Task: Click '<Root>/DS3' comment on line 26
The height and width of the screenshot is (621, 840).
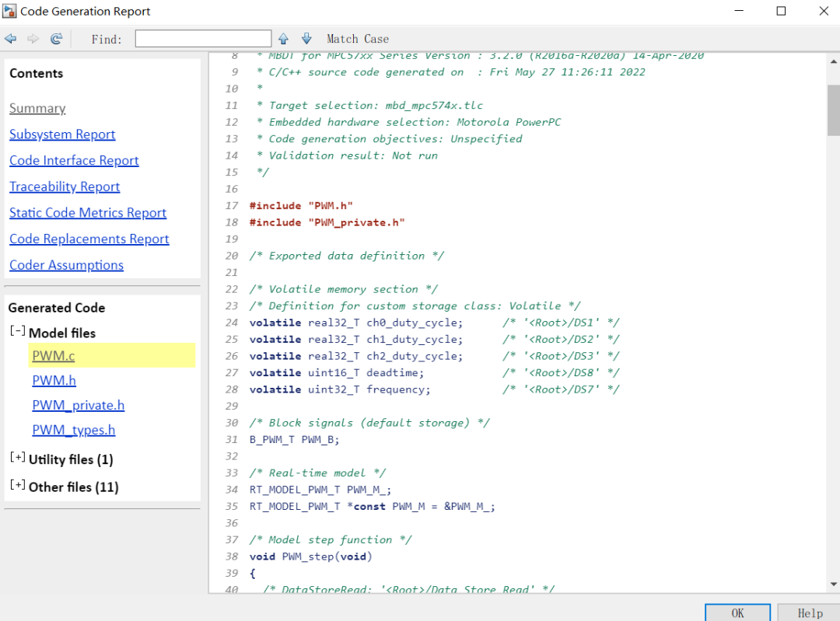Action: click(x=561, y=356)
